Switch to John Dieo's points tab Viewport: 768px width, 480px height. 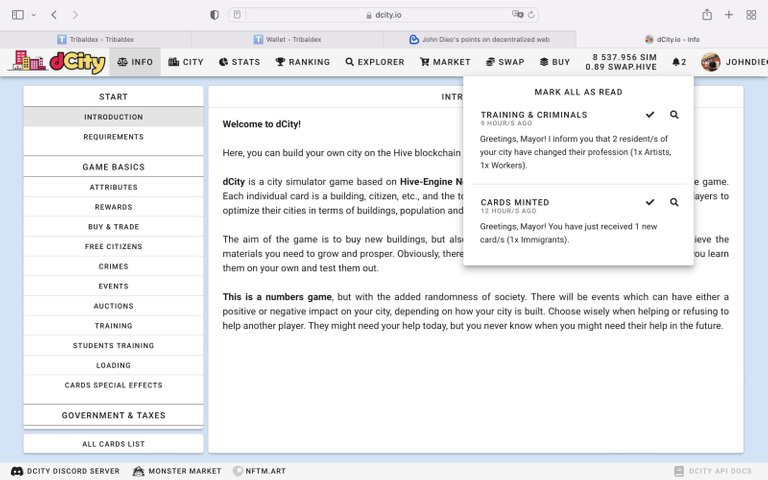coord(480,39)
